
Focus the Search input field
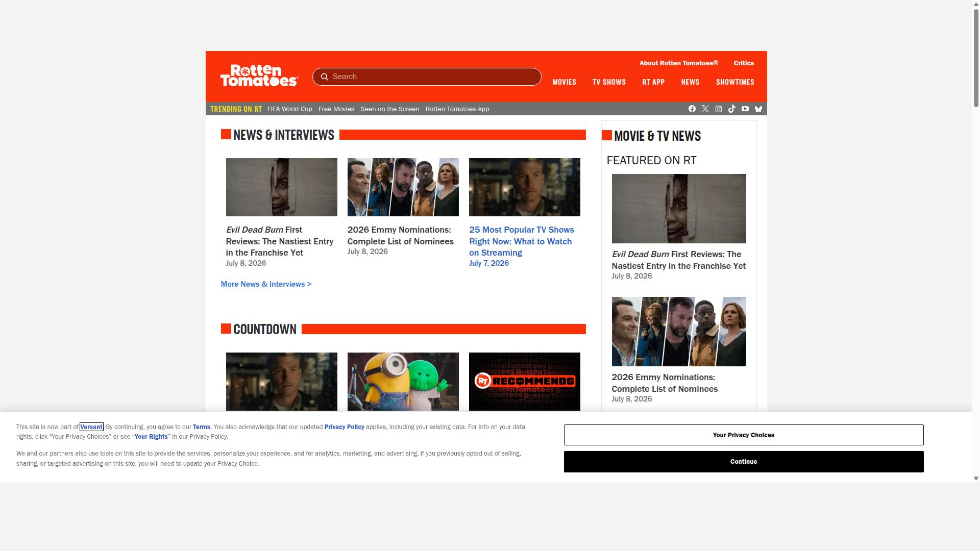pos(427,77)
